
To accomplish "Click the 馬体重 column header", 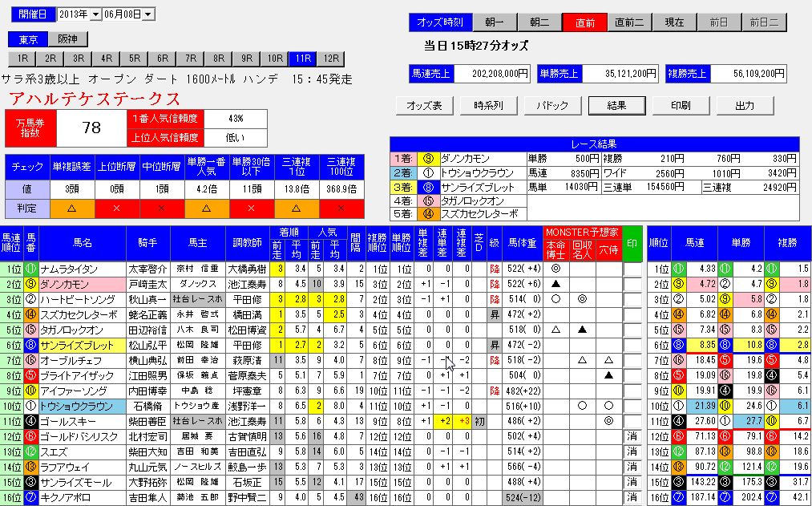I will [x=523, y=244].
